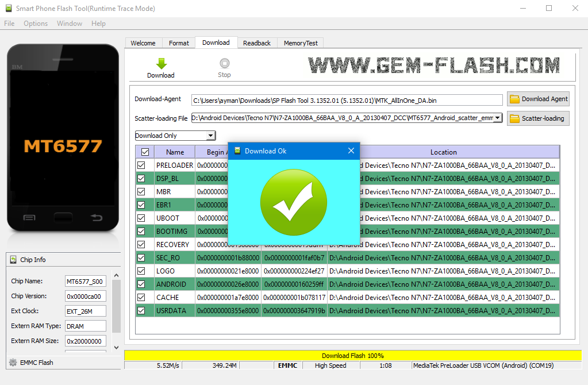
Task: Click the Chip Version field 0x0000ca00
Action: pyautogui.click(x=86, y=297)
